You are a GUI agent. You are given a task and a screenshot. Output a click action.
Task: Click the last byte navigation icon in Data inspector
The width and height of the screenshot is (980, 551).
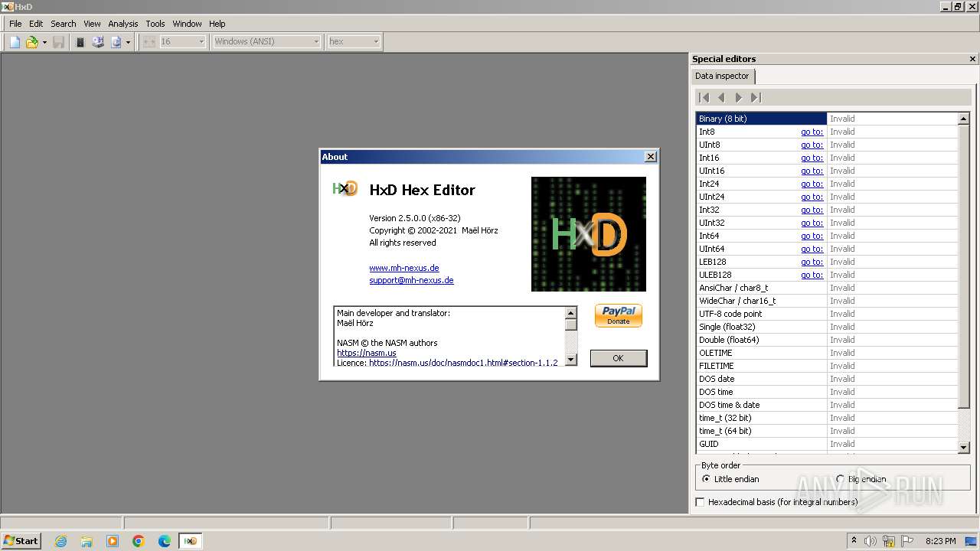click(756, 97)
